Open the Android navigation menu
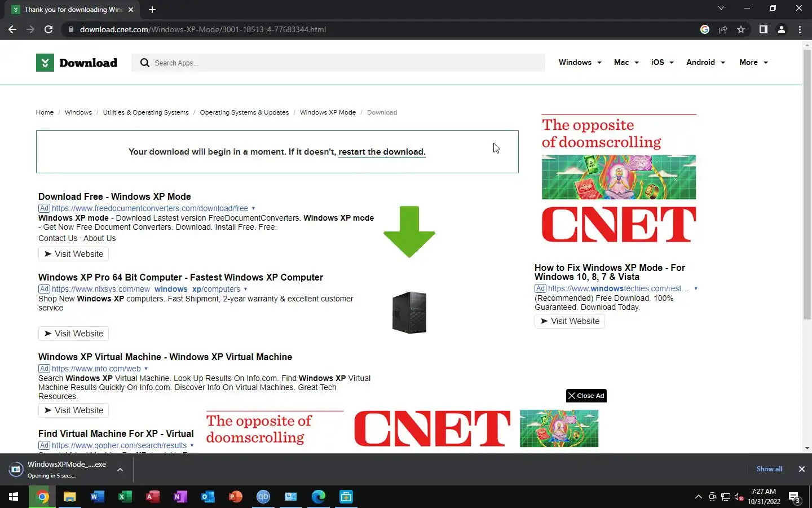812x508 pixels. coord(705,63)
